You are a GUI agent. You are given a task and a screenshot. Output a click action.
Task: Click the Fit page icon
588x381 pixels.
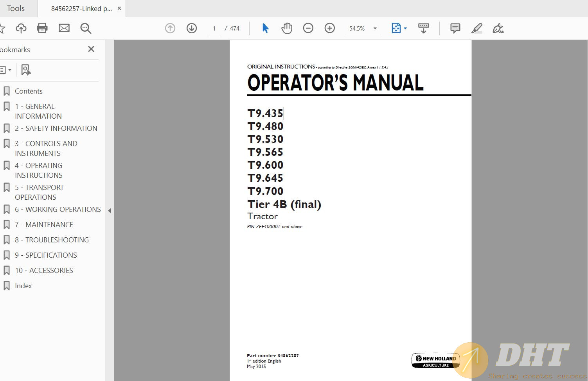coord(396,28)
